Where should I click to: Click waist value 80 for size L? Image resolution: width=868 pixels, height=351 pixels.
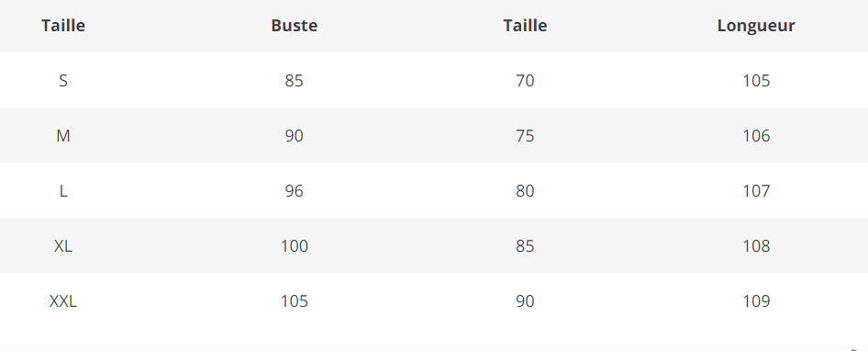pyautogui.click(x=526, y=191)
